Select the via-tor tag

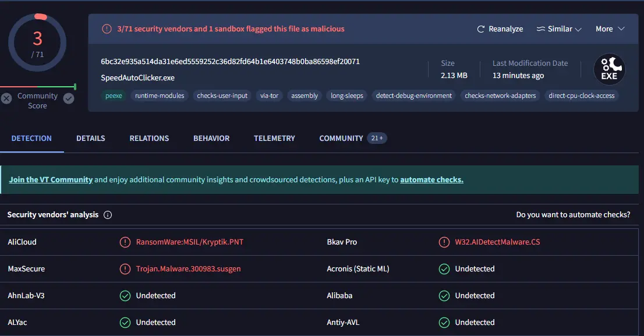(270, 96)
